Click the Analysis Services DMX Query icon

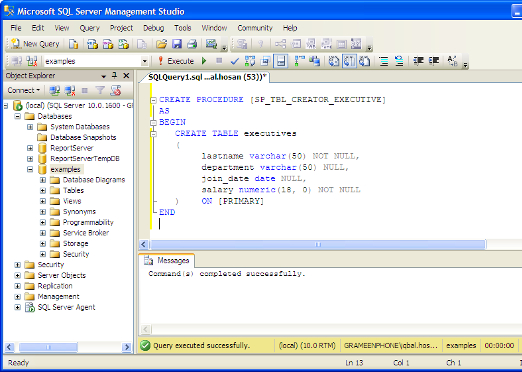tap(108, 44)
